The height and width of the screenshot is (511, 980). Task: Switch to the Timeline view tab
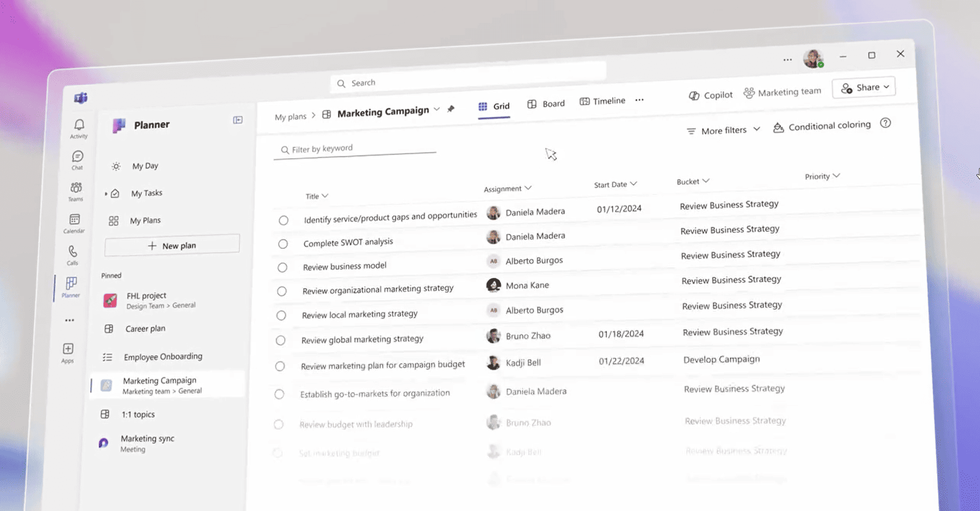coord(602,101)
